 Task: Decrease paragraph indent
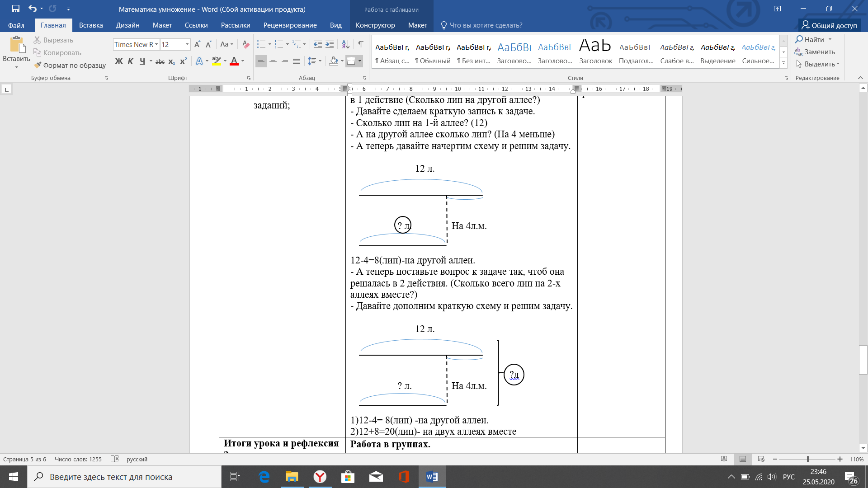tap(318, 44)
